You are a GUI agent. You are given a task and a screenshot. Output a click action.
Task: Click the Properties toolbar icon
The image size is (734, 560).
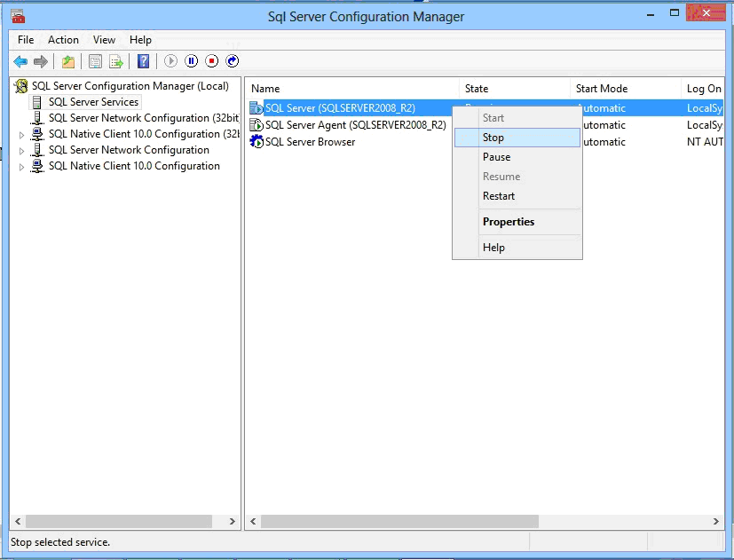(94, 61)
